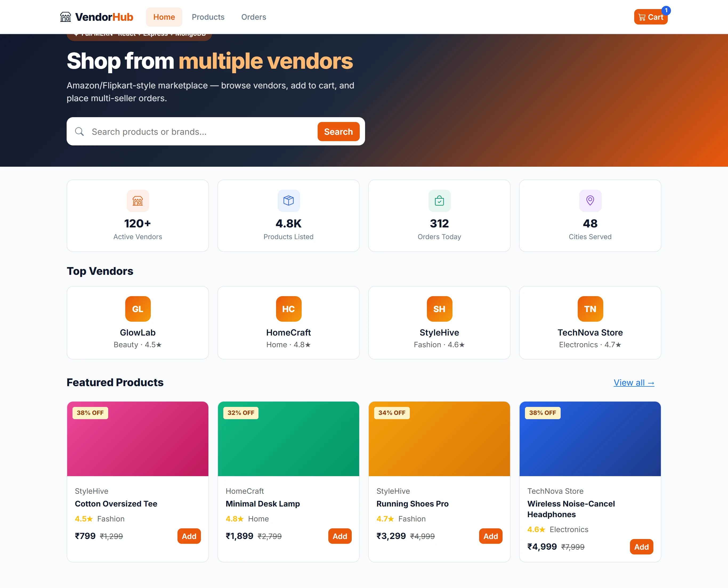Open the Home nav tab
Screen dimensions: 728x588
(x=164, y=17)
